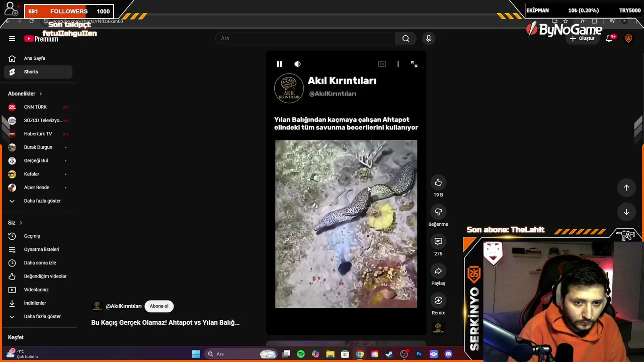Screen dimensions: 644x362
Task: Click the Short video frame
Action: 346,224
